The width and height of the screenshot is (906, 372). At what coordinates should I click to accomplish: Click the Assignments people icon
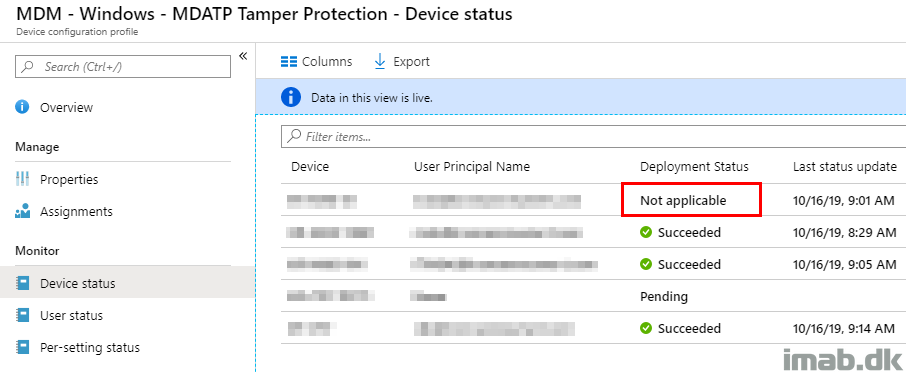coord(22,212)
